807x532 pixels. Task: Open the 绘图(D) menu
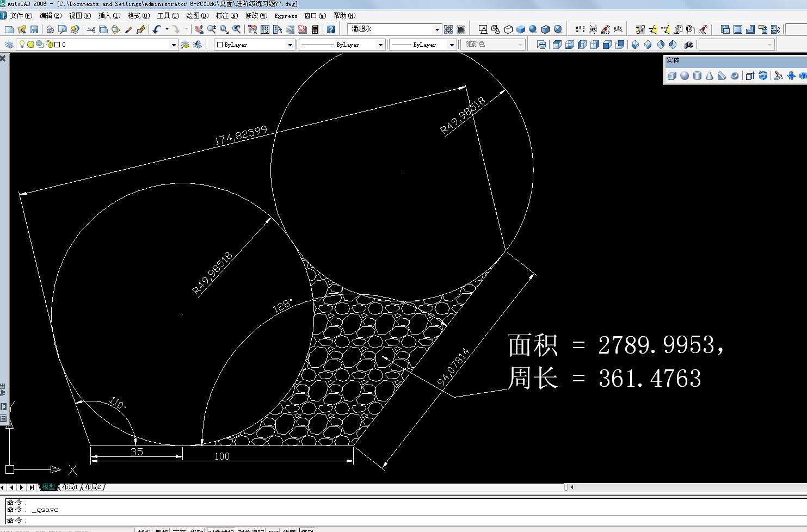pyautogui.click(x=197, y=16)
